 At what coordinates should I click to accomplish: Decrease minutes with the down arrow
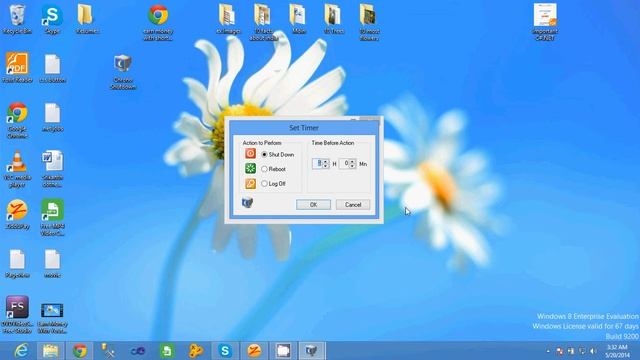coord(352,166)
